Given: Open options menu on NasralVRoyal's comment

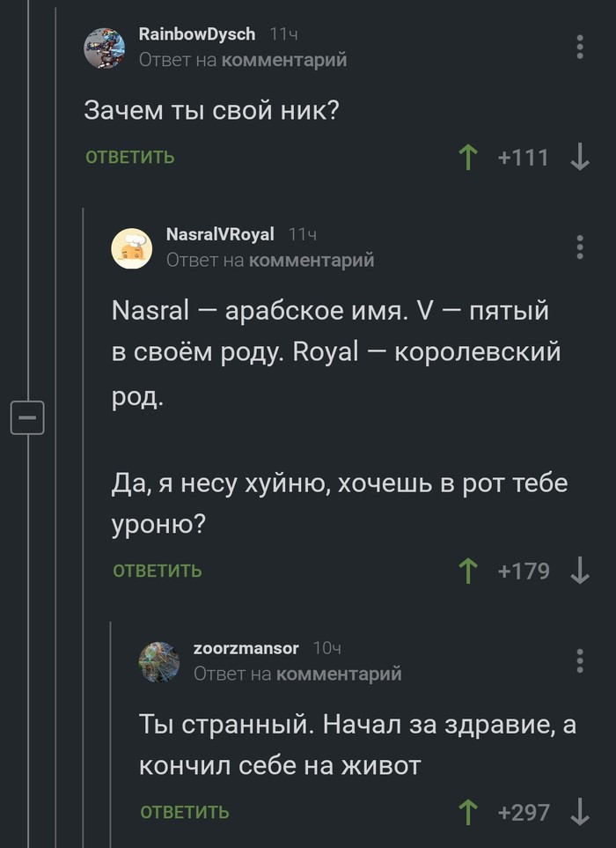Looking at the screenshot, I should click(x=580, y=248).
